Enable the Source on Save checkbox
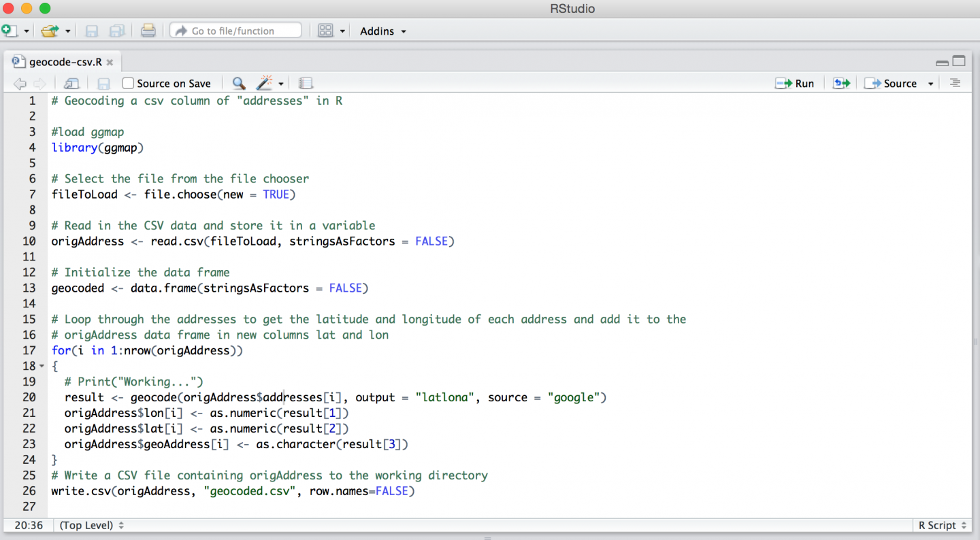Screen dimensions: 980x540 128,83
